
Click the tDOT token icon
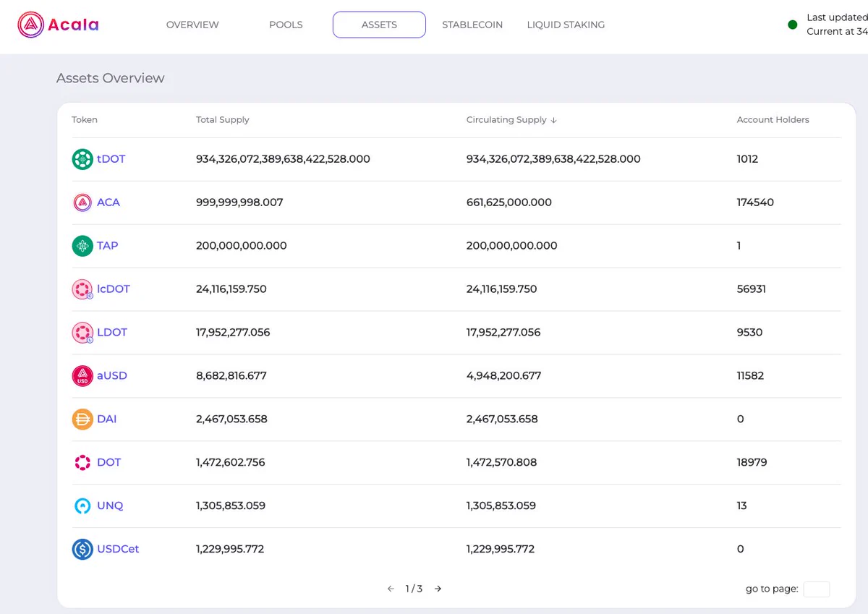coord(82,159)
